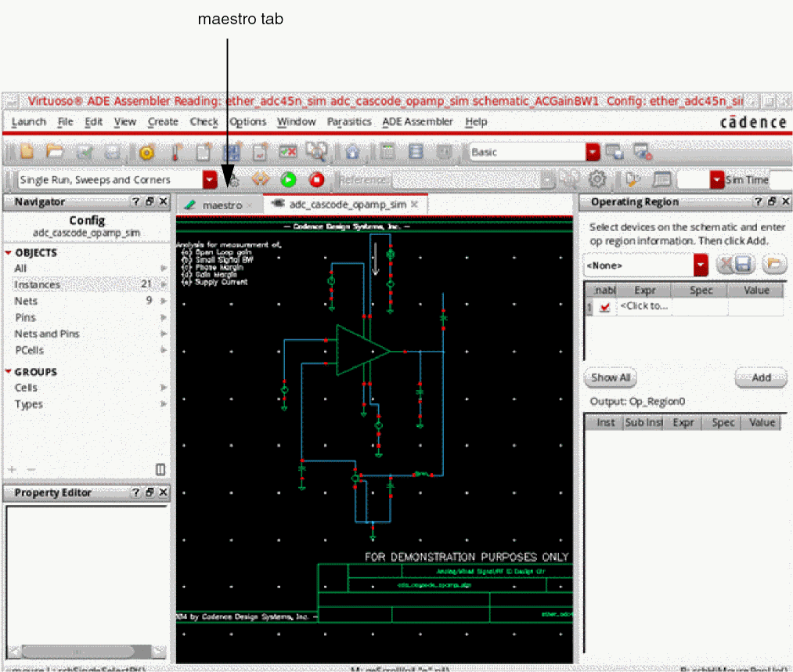Click the open folder icon in top toolbar
The width and height of the screenshot is (793, 672).
click(x=54, y=152)
